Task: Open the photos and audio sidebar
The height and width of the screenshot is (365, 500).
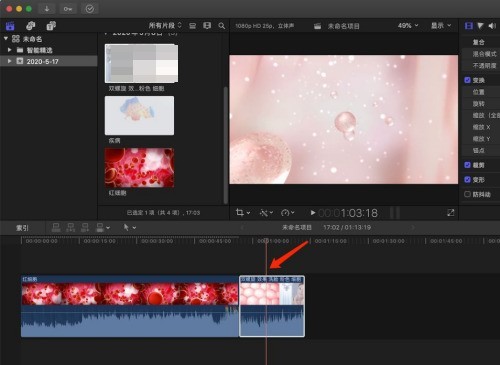Action: pyautogui.click(x=31, y=26)
